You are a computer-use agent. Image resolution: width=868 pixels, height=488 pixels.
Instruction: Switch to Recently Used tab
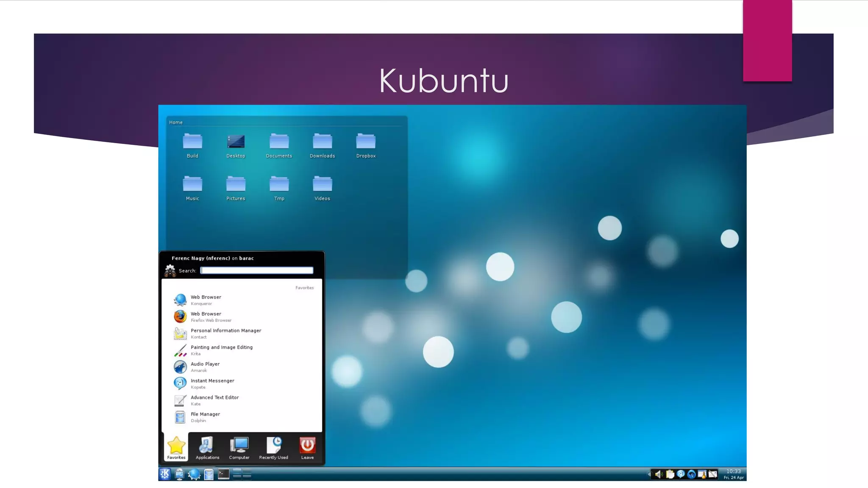coord(273,447)
